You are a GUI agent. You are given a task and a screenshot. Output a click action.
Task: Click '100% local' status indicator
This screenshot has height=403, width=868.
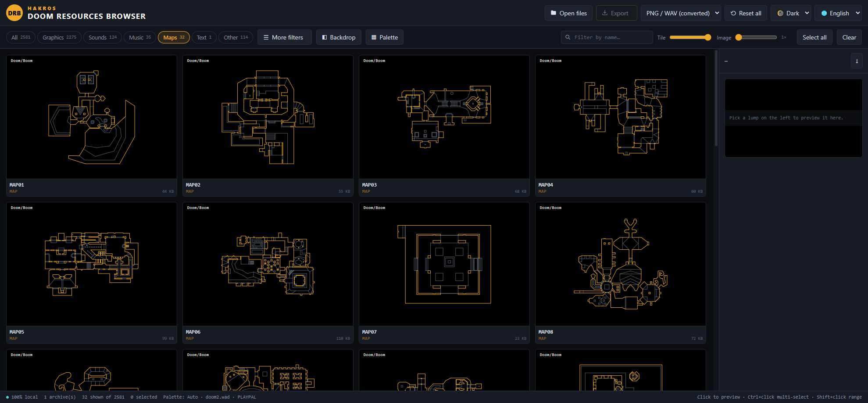(22, 397)
